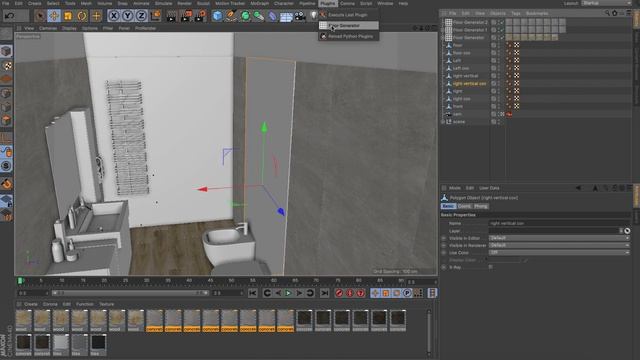Select first wood material thumbnail
640x360 pixels.
24,320
